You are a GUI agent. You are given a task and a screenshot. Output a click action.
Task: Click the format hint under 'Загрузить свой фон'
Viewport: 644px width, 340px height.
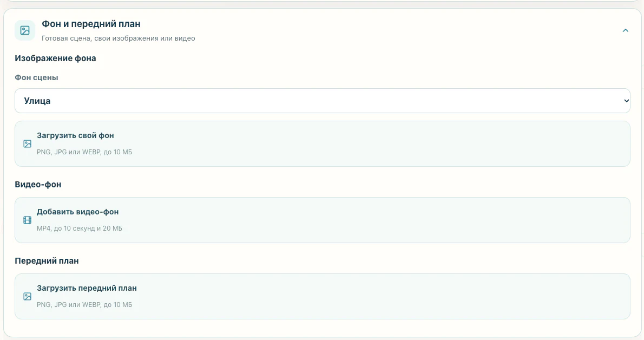coord(84,152)
